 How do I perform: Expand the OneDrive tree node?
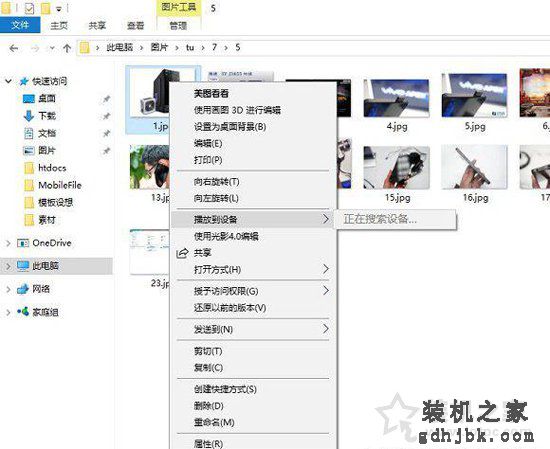(x=8, y=243)
